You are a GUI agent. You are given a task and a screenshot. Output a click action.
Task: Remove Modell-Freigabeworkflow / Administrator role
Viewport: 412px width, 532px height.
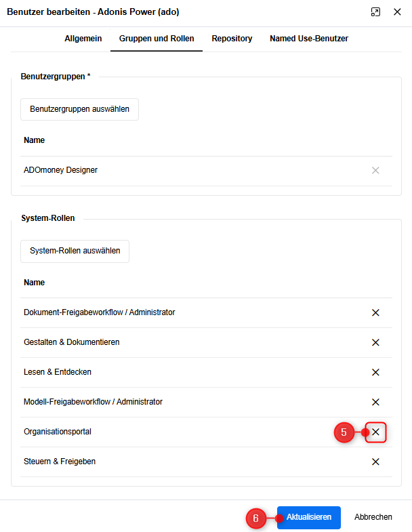(375, 402)
